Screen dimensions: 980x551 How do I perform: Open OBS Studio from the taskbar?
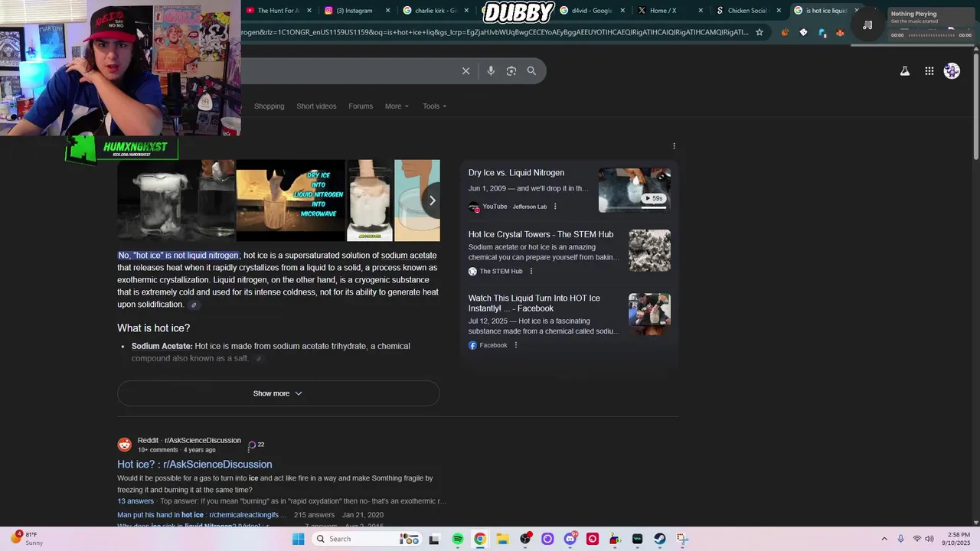coord(525,539)
